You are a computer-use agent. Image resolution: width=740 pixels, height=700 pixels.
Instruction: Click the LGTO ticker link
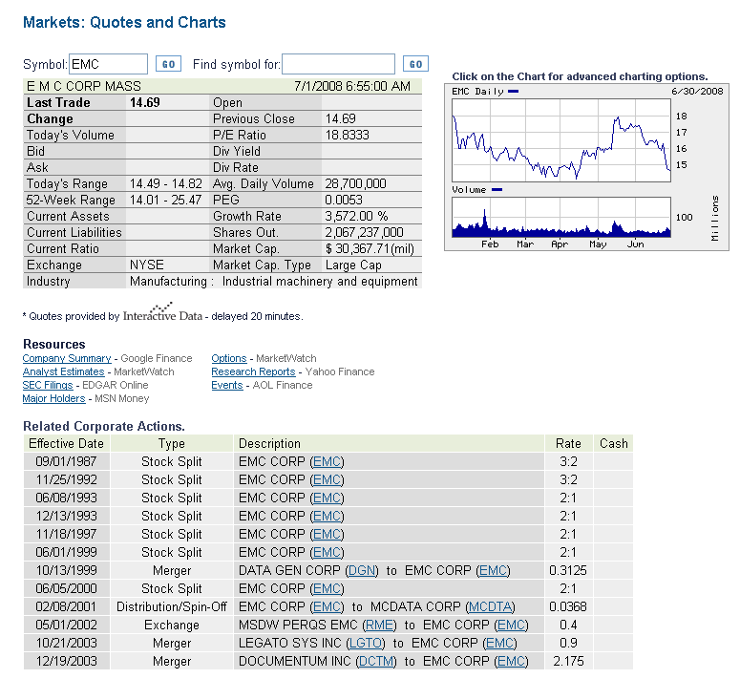pyautogui.click(x=366, y=643)
